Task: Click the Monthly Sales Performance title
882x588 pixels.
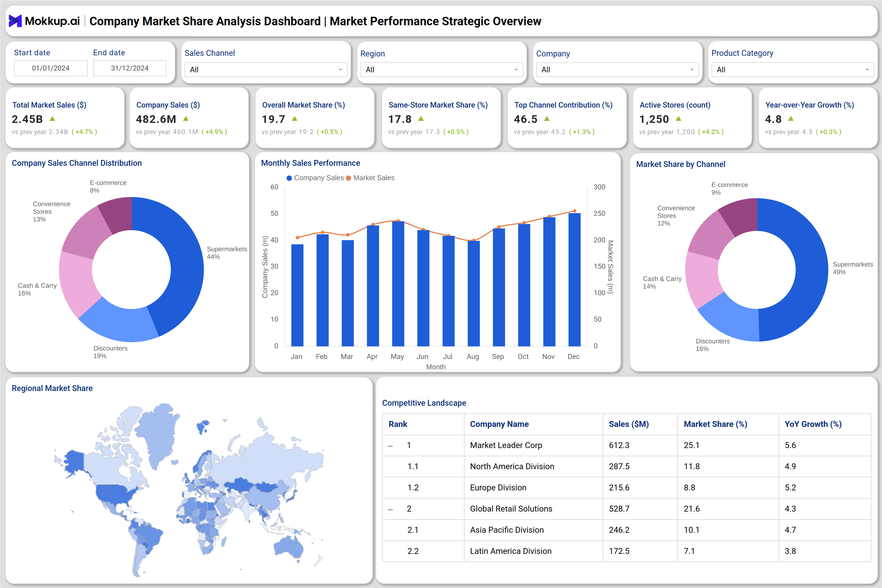Action: pos(310,163)
